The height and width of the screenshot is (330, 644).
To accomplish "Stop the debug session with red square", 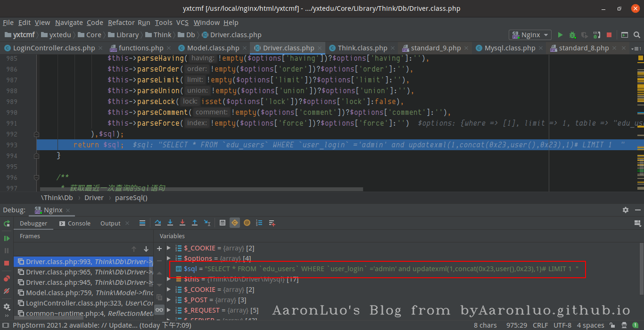I will [x=7, y=263].
